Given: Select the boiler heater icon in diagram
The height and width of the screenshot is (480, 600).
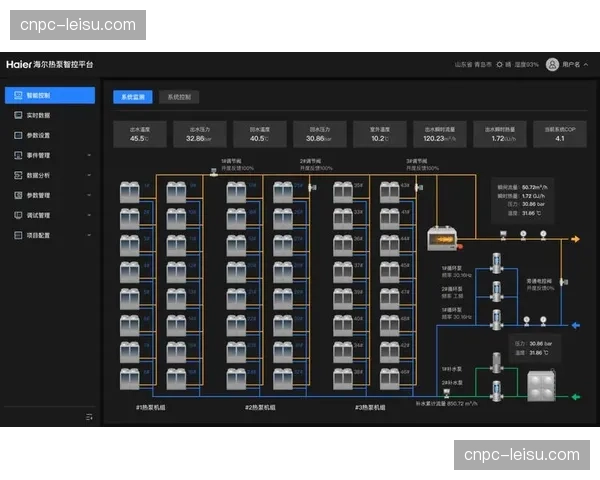Looking at the screenshot, I should (x=438, y=238).
